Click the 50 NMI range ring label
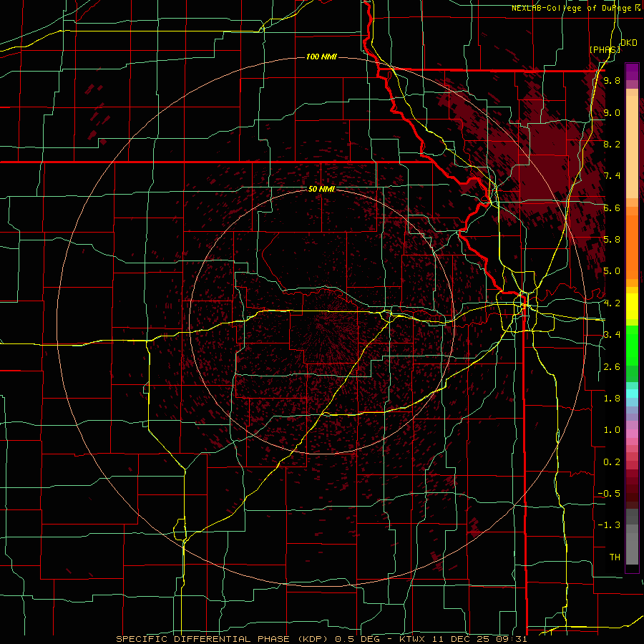The width and height of the screenshot is (644, 644). [x=321, y=189]
